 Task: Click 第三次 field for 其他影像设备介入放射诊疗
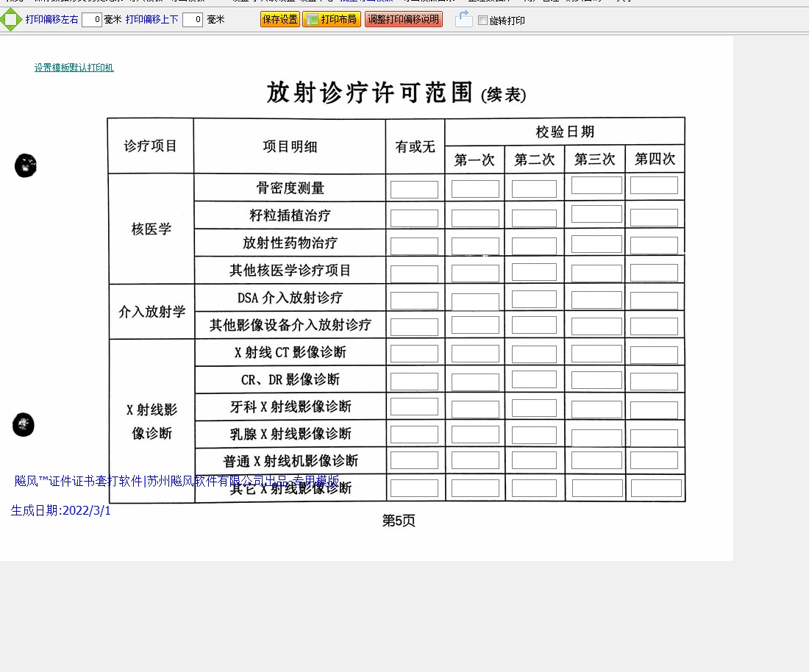[x=596, y=326]
